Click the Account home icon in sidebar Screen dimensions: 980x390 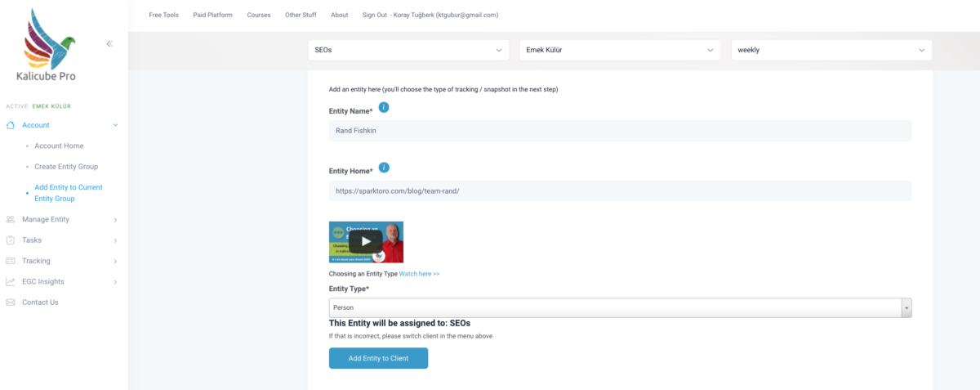coord(11,125)
